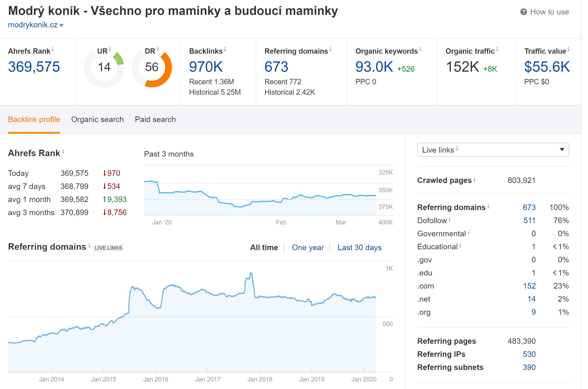Click the .edu count 1

click(x=533, y=273)
